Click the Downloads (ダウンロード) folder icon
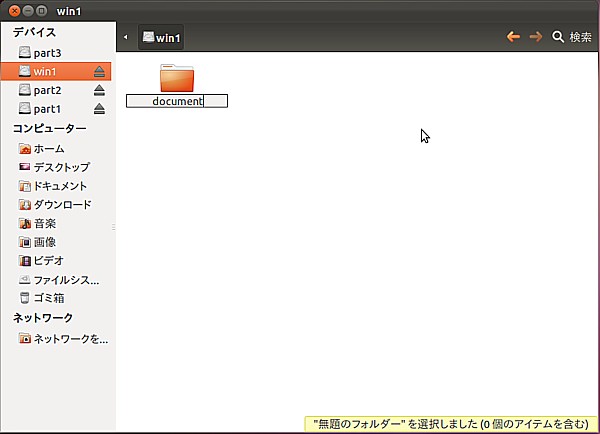Image resolution: width=600 pixels, height=434 pixels. (x=24, y=205)
